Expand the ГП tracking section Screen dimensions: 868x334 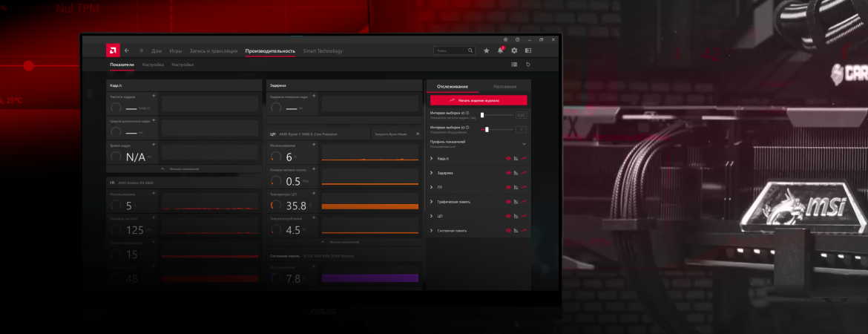[431, 187]
